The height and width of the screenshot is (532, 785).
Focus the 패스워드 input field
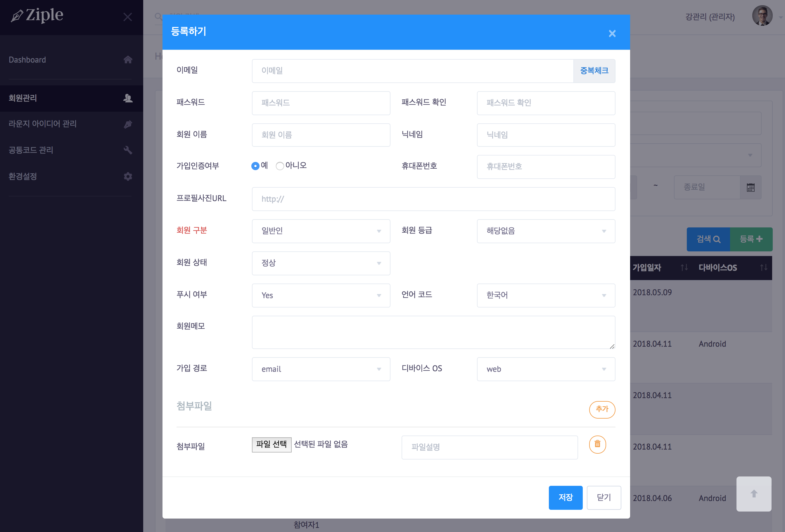point(321,103)
